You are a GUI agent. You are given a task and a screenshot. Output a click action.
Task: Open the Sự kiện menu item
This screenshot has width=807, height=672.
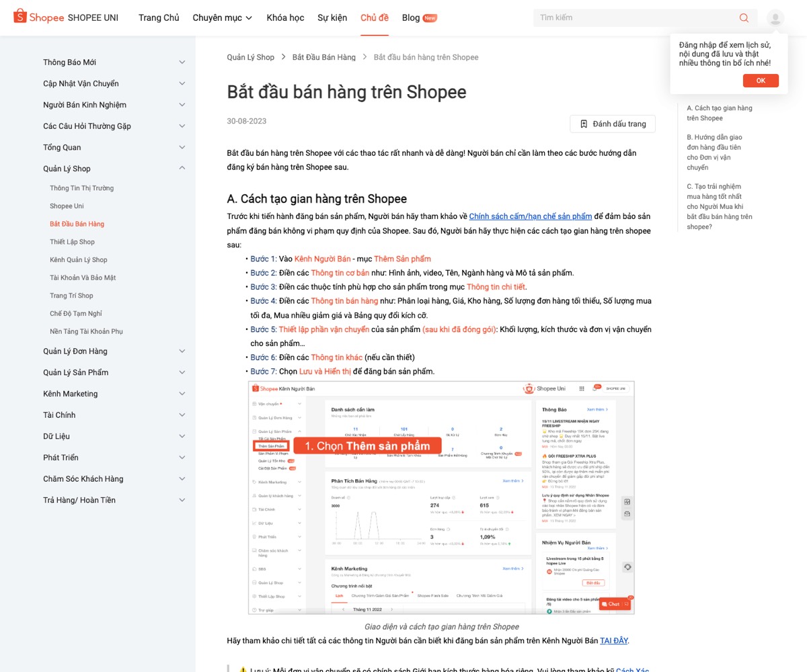tap(332, 17)
